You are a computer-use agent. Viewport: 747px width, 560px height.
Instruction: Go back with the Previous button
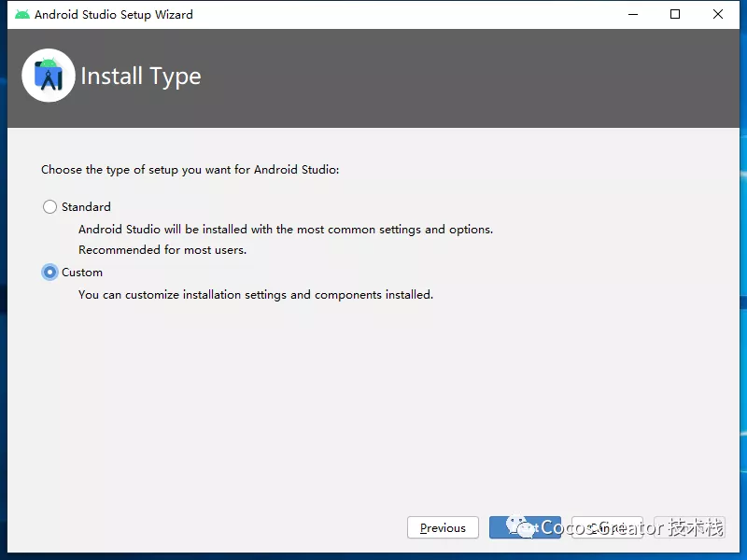(x=443, y=528)
